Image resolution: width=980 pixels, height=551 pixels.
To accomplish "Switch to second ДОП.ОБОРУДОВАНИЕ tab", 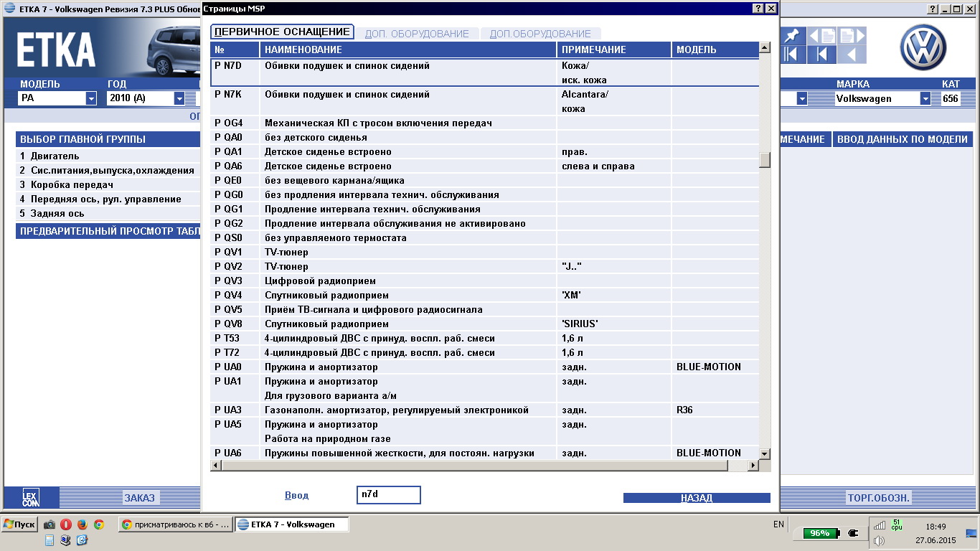I will point(540,34).
